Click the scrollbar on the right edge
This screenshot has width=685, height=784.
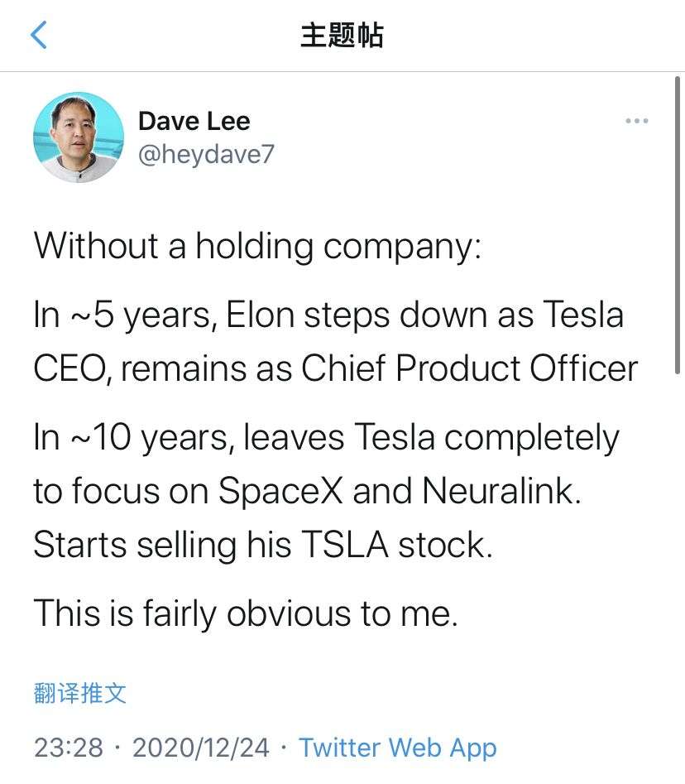pyautogui.click(x=678, y=224)
